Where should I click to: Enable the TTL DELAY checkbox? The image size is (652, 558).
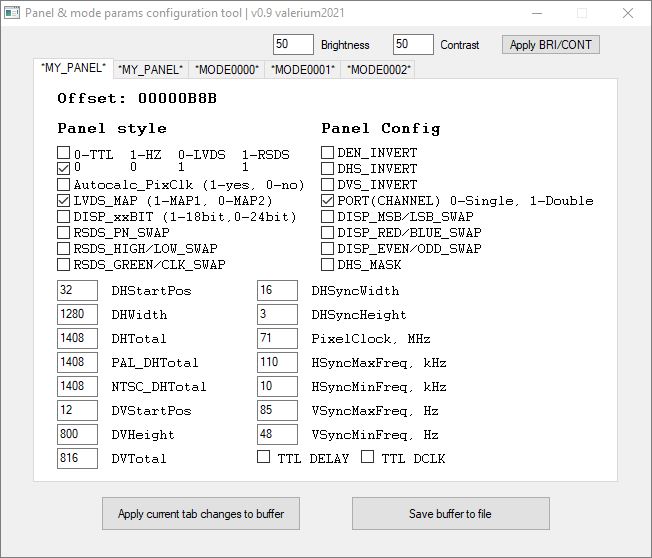coord(264,457)
